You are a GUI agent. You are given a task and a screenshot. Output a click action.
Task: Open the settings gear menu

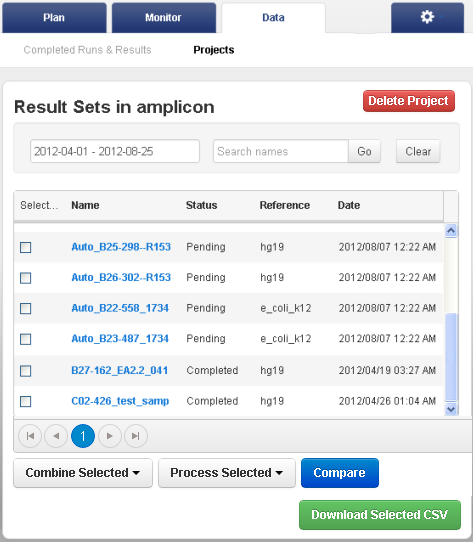[x=427, y=18]
